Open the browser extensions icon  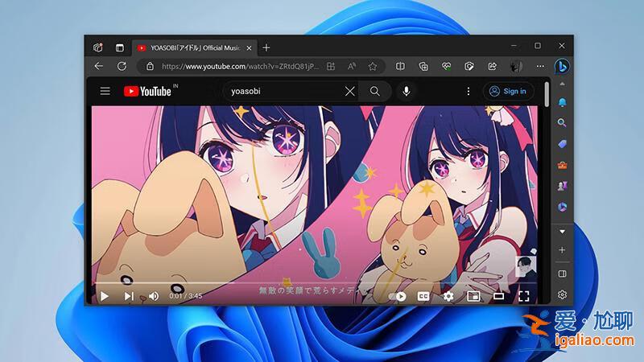[x=469, y=66]
